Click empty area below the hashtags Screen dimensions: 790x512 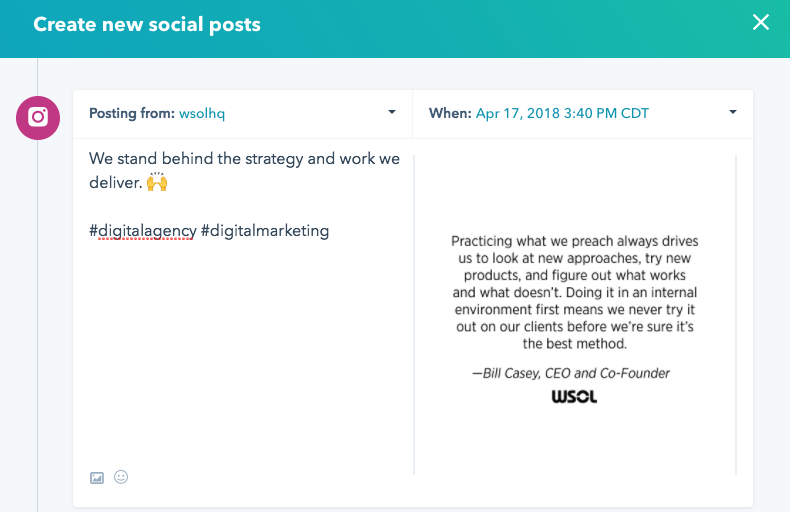click(x=244, y=348)
